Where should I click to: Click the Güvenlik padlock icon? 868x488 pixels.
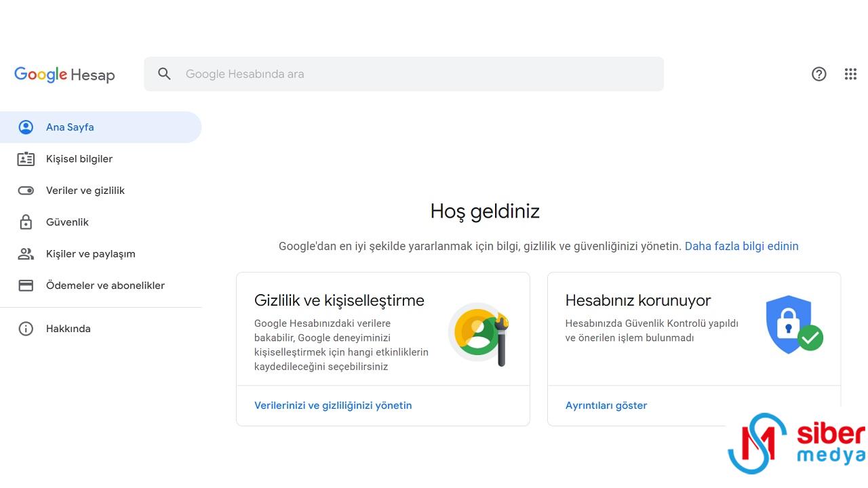point(26,222)
